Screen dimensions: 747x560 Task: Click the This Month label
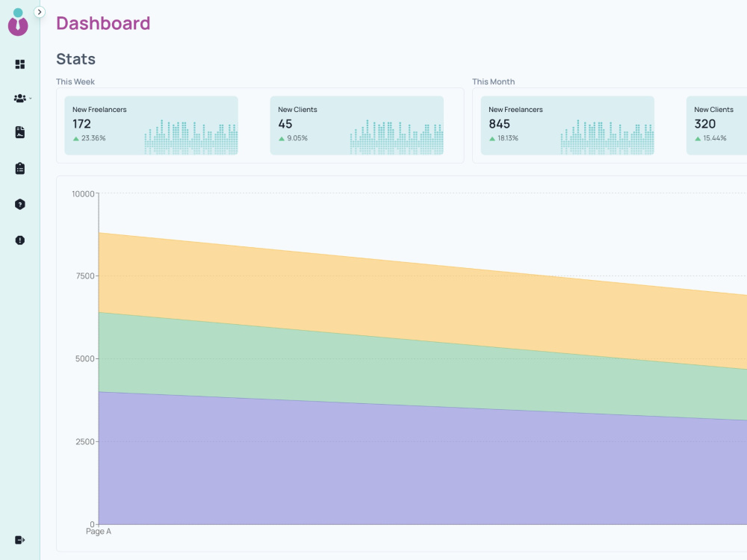[494, 81]
